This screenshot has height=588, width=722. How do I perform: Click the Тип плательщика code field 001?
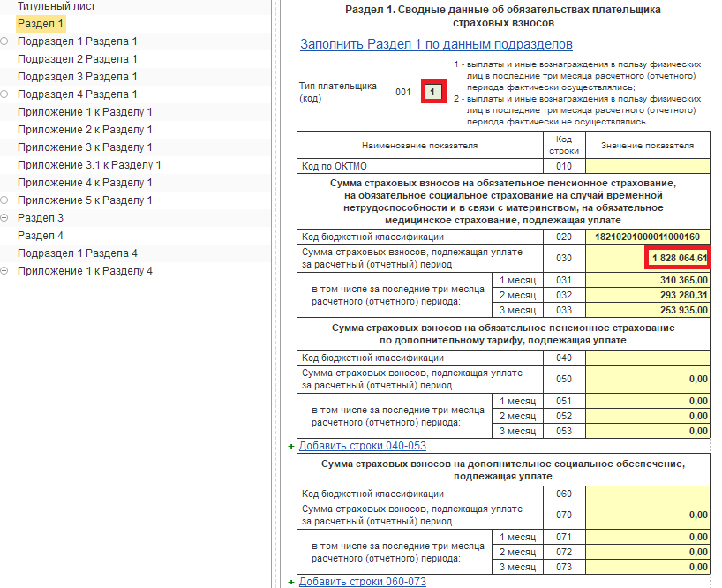(433, 92)
